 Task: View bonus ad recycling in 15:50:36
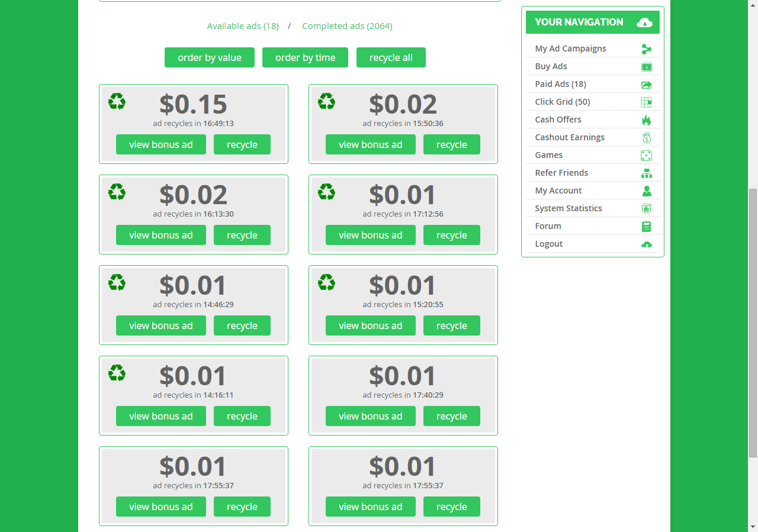click(371, 144)
